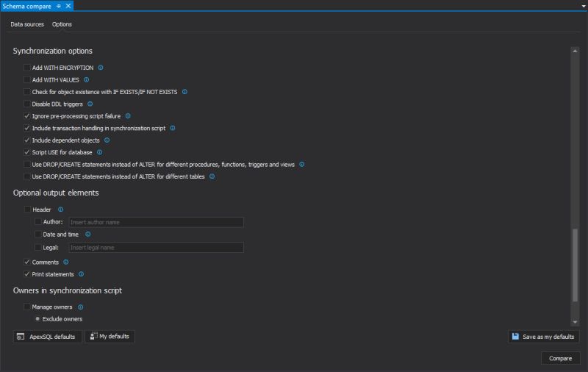588x372 pixels.
Task: Uncheck Include dependent objects
Action: pos(26,140)
